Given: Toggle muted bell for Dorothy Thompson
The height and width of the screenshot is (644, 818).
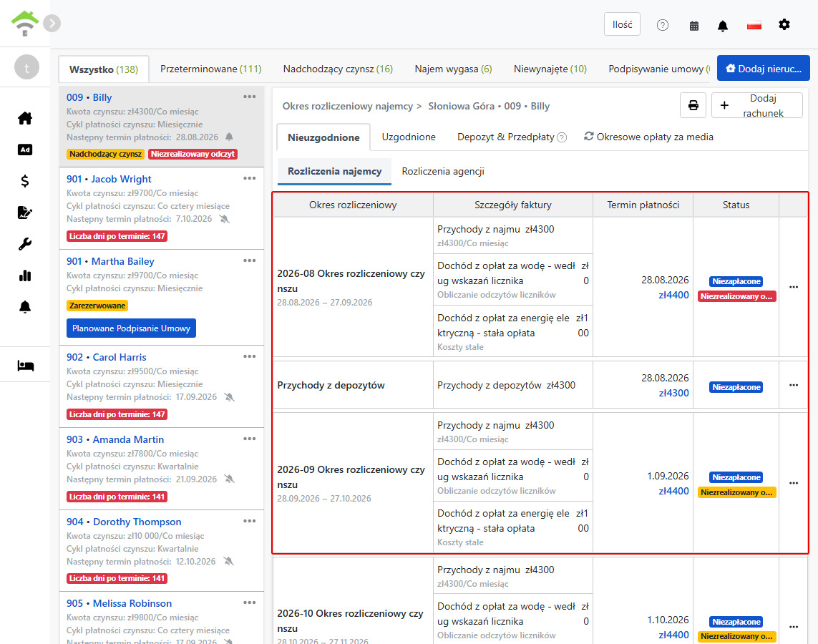Looking at the screenshot, I should click(228, 562).
